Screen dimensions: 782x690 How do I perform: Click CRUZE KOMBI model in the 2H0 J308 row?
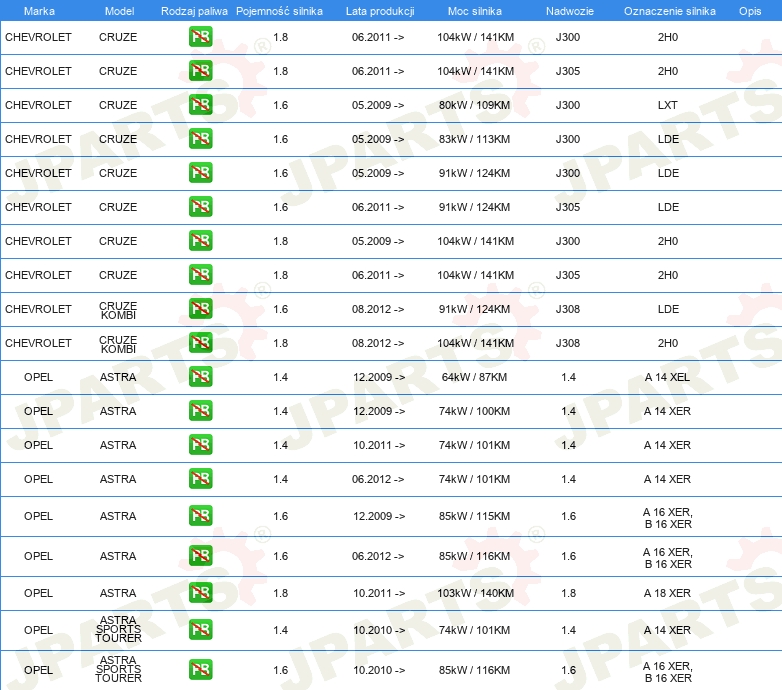coord(118,344)
